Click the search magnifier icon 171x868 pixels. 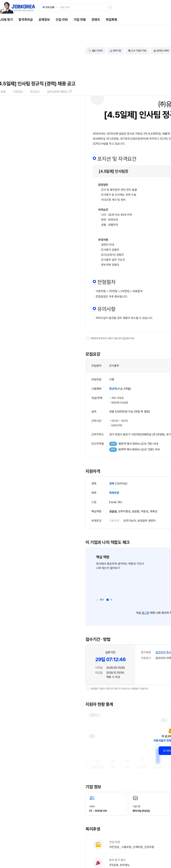110,8
